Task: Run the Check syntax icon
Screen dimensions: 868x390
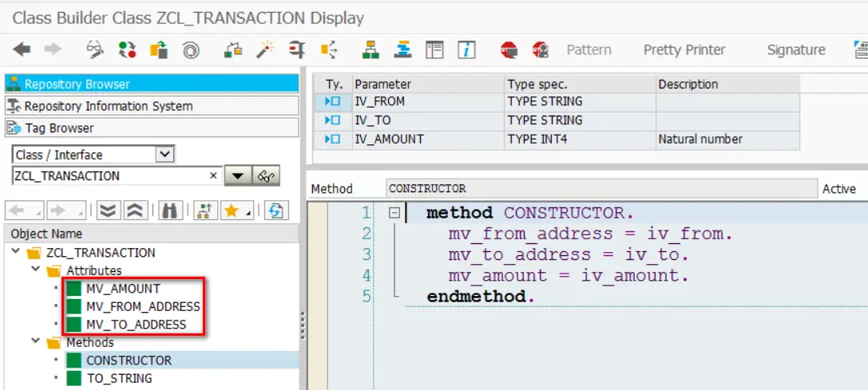Action: coord(233,49)
